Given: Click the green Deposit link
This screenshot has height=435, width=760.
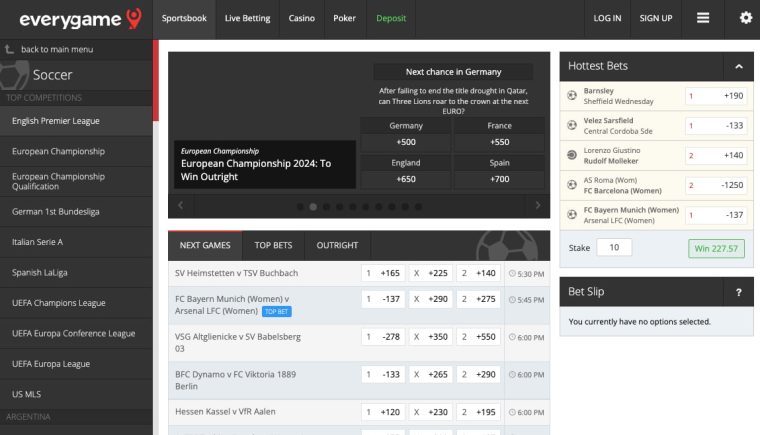Looking at the screenshot, I should click(x=391, y=18).
